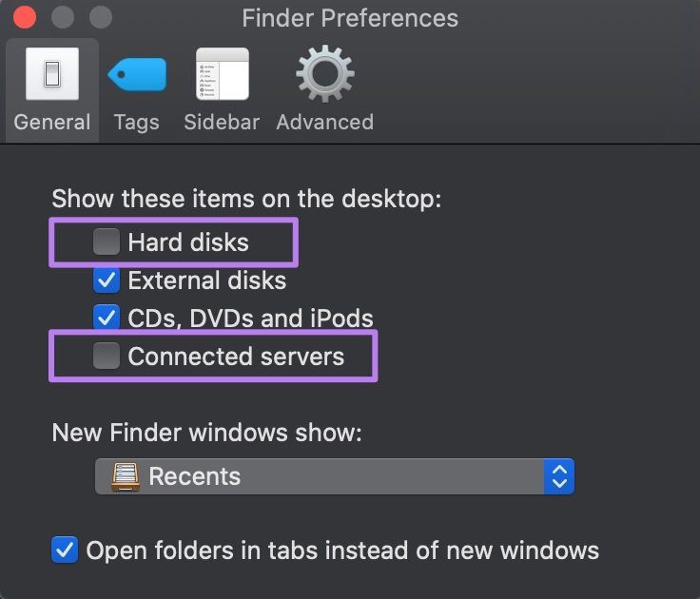Enable the Hard disks checkbox
This screenshot has width=700, height=599.
point(107,242)
